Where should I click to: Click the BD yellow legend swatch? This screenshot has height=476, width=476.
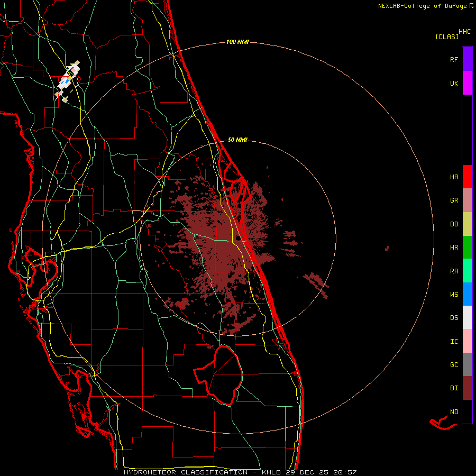[467, 224]
